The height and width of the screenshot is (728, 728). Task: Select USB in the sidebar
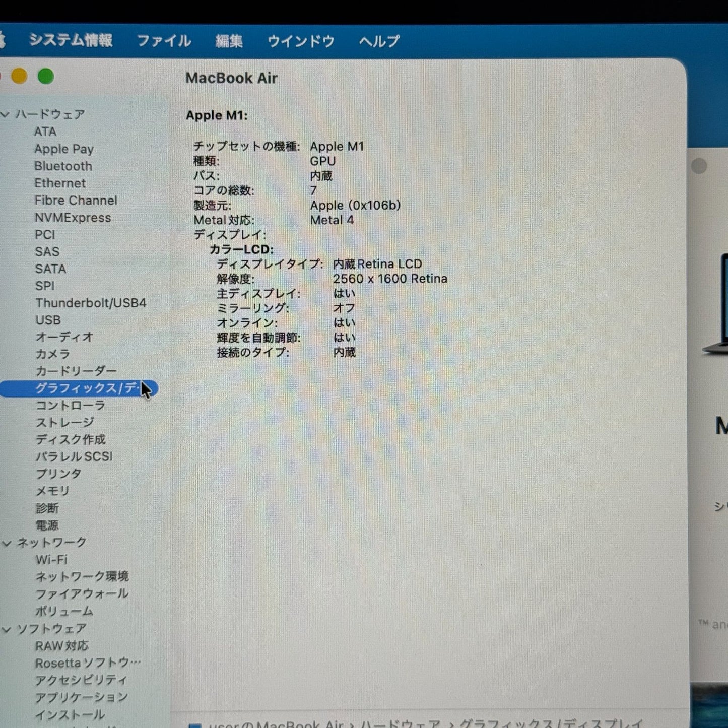point(48,320)
